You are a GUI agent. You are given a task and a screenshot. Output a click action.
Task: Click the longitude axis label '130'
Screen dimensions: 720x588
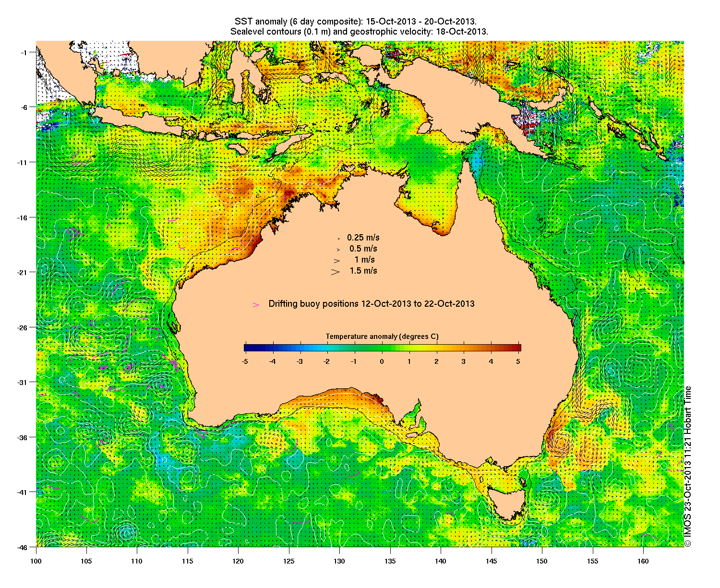[x=339, y=561]
